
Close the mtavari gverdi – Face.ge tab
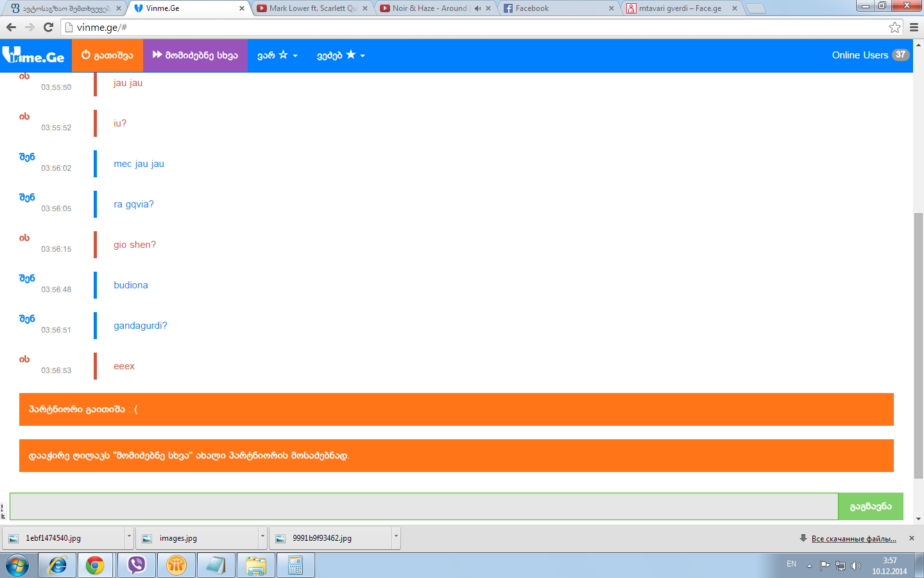735,8
